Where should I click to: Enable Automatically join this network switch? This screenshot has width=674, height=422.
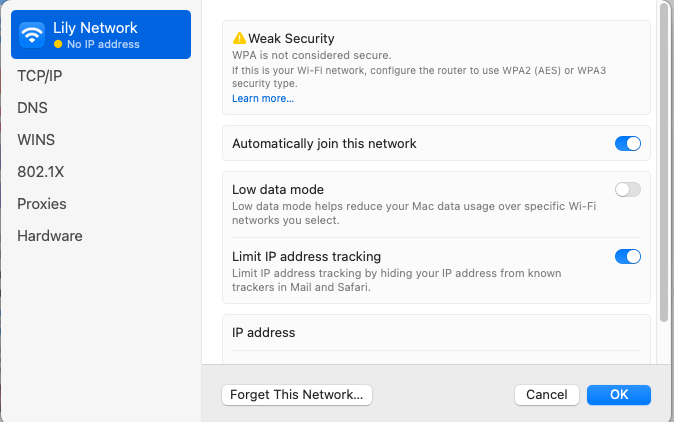(x=627, y=143)
